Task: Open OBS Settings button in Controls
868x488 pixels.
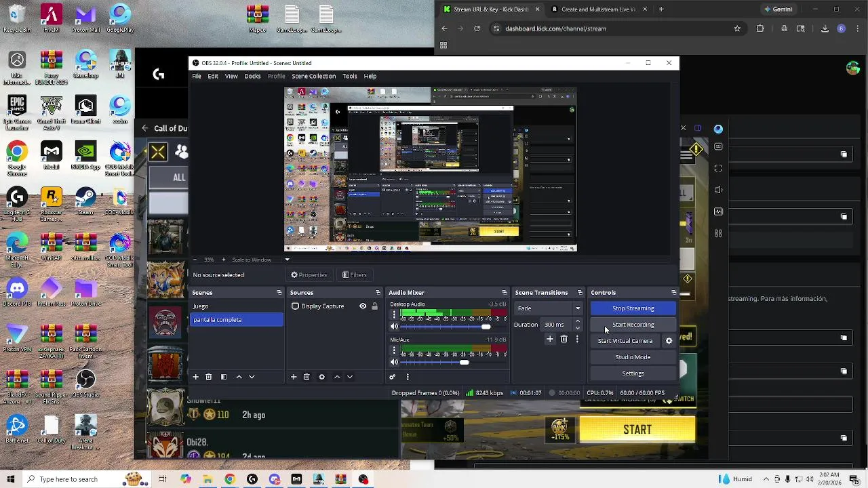Action: click(x=633, y=373)
